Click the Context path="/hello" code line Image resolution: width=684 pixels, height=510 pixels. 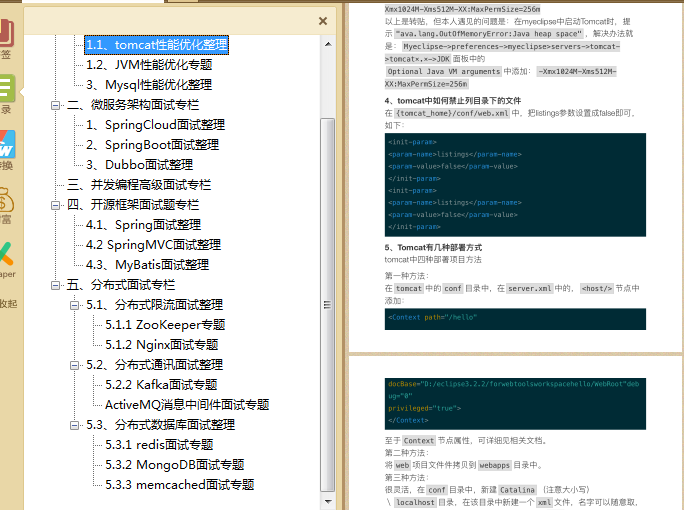pos(433,318)
